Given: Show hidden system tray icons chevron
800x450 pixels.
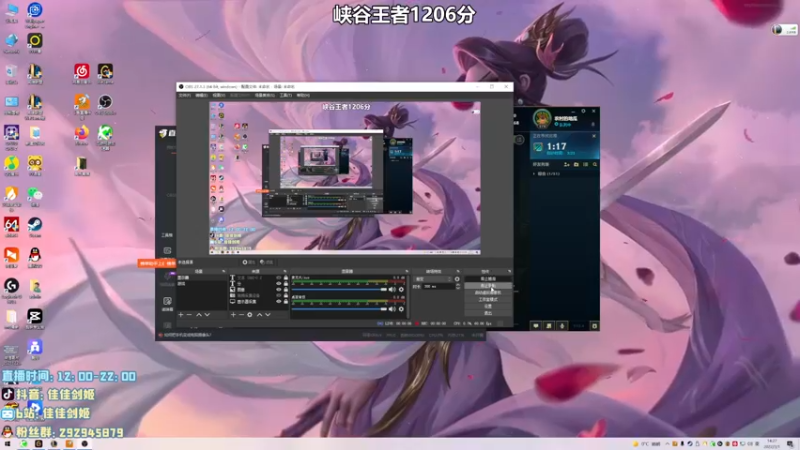Looking at the screenshot, I should click(x=667, y=444).
